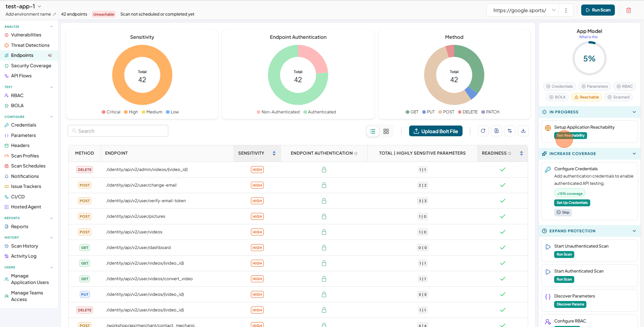This screenshot has width=644, height=327.
Task: Open Threat Detections in the sidebar
Action: pyautogui.click(x=30, y=45)
